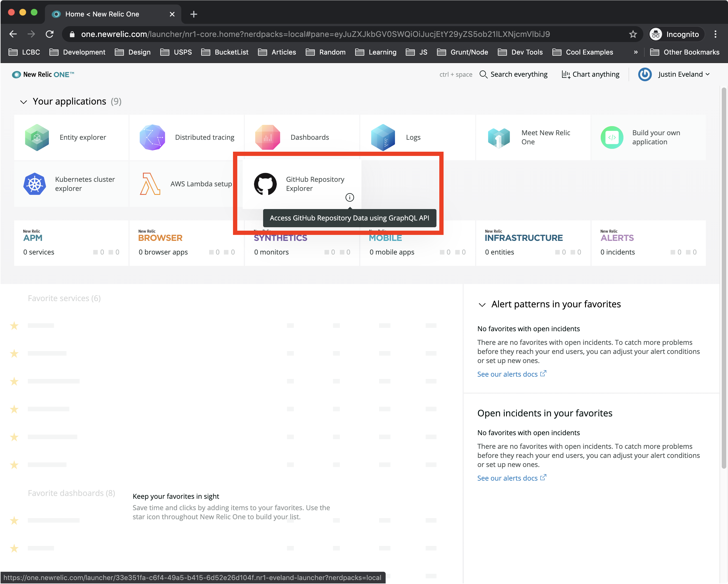Click the AWS Lambda setup icon
The width and height of the screenshot is (728, 584).
click(150, 184)
